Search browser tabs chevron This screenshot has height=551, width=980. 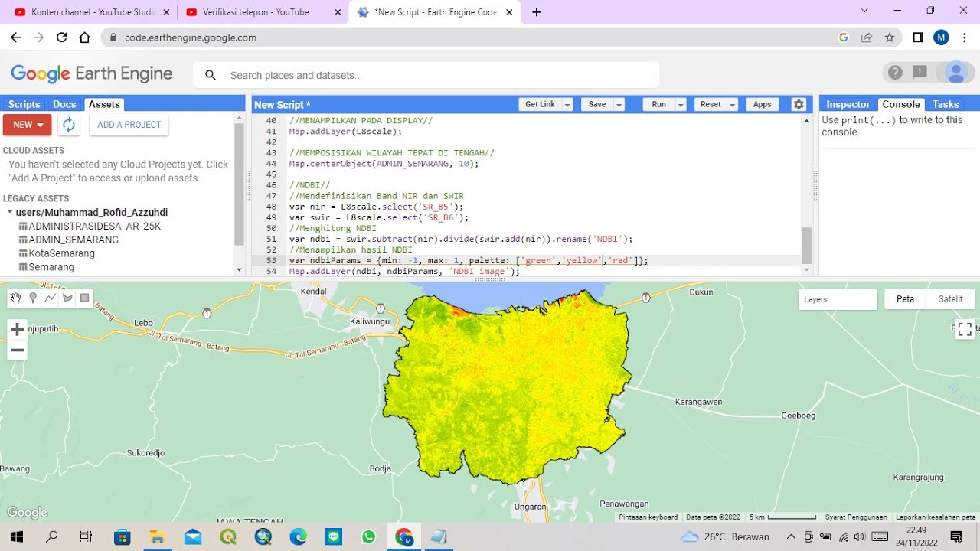864,11
